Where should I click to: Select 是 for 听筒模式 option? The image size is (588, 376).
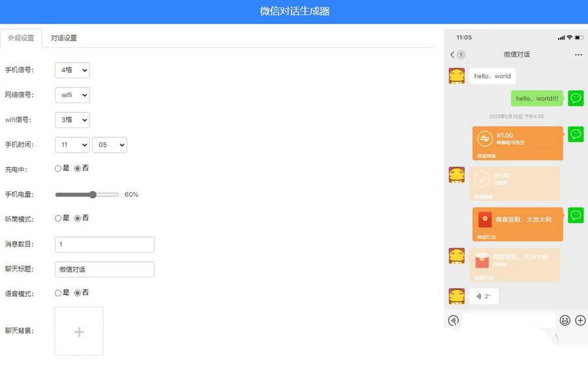(58, 219)
